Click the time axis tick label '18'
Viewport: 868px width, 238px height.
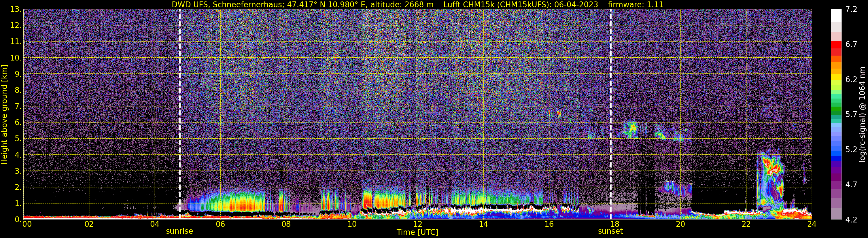614,224
